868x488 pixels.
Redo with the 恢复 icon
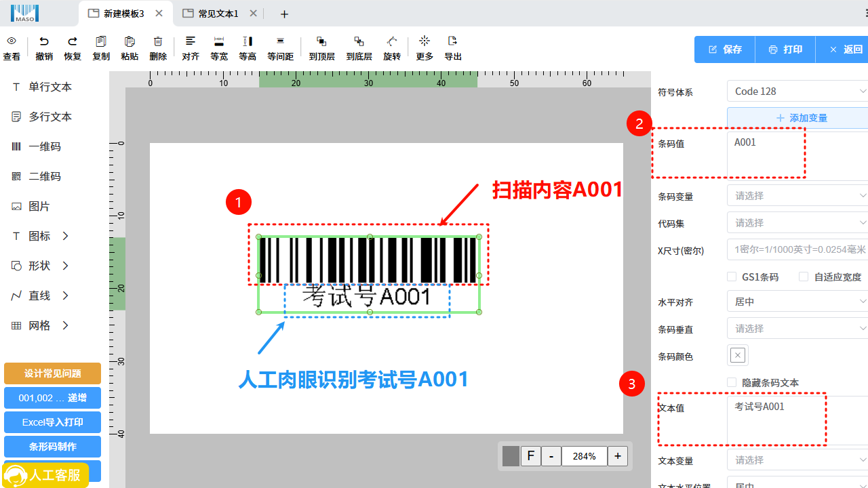coord(73,41)
